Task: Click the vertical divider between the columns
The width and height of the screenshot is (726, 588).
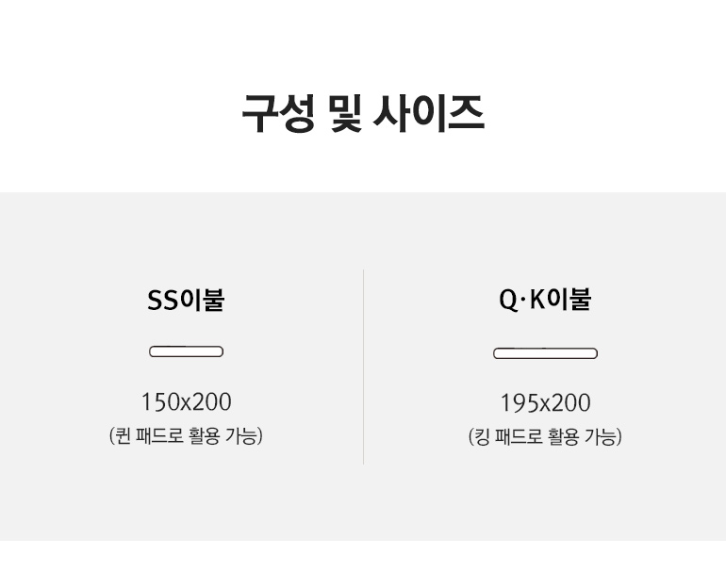Action: (x=364, y=367)
